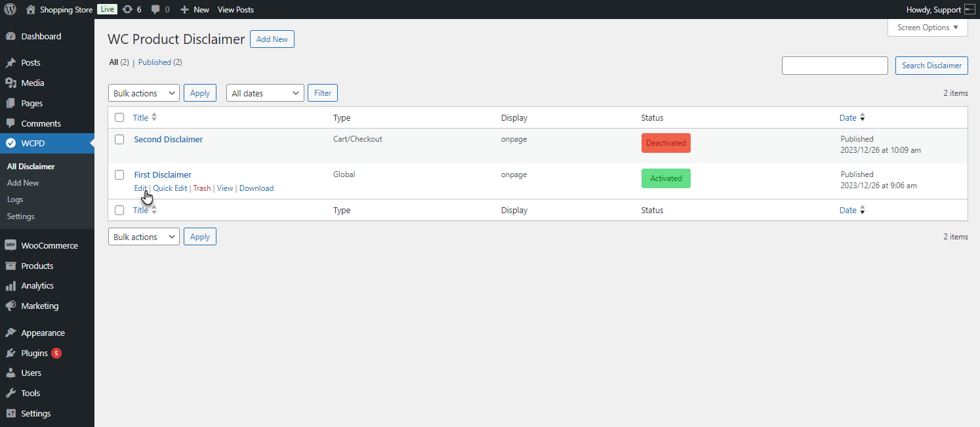
Task: Open Posts in the sidebar
Action: click(x=47, y=62)
